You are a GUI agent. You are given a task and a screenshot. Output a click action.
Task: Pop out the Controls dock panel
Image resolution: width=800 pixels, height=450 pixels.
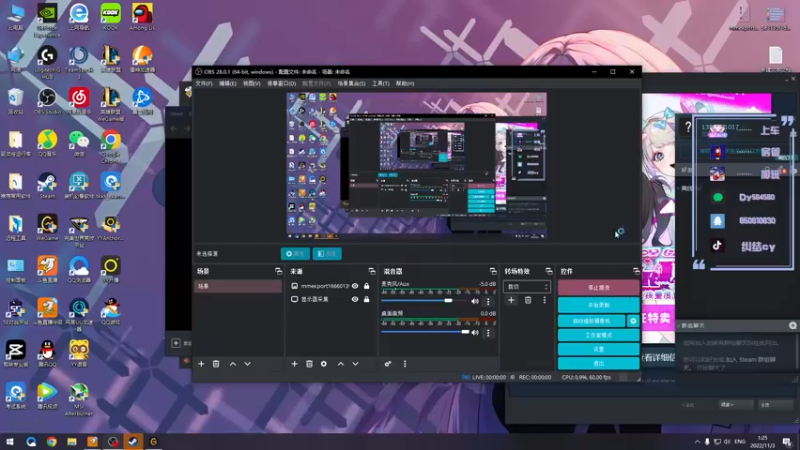pyautogui.click(x=636, y=271)
